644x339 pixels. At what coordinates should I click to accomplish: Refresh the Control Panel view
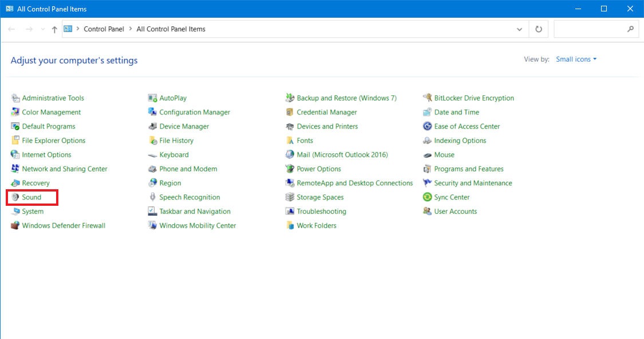coord(539,29)
